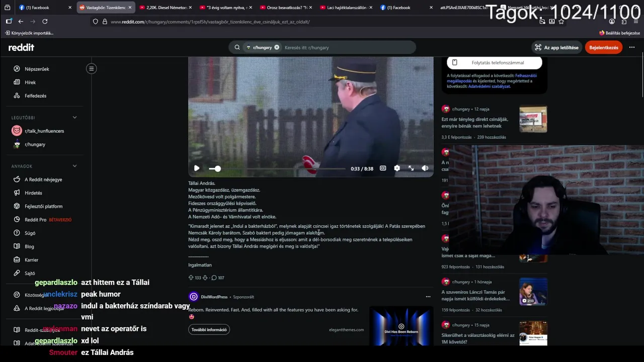This screenshot has width=644, height=362.
Task: Open the three-dot header menu
Action: 632,47
